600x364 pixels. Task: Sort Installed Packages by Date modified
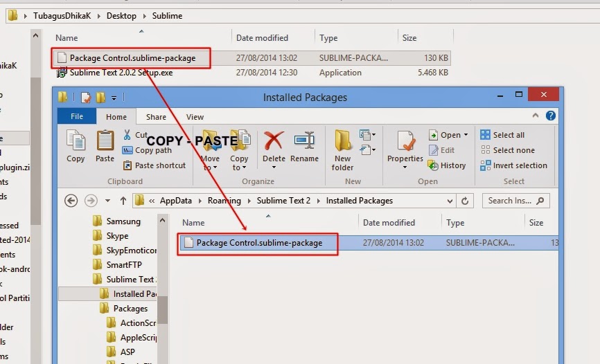(389, 223)
